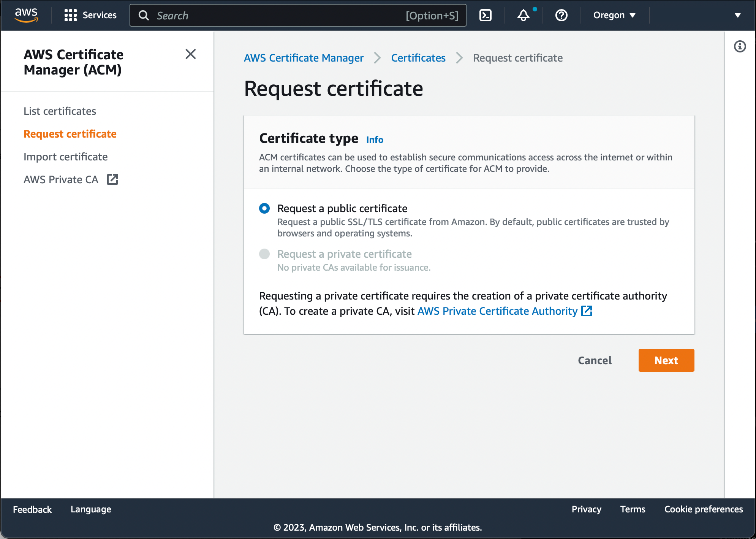Open AWS Private CA sidebar link
This screenshot has height=539, width=756.
coord(61,179)
